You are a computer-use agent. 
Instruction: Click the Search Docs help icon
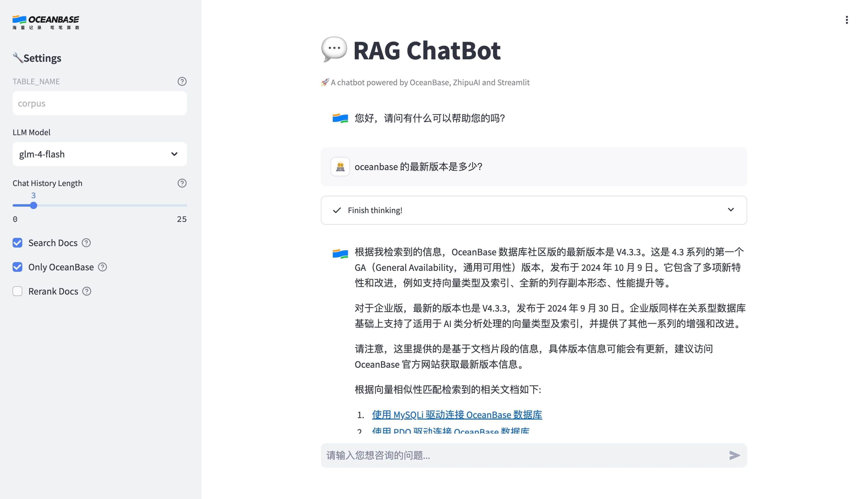tap(87, 243)
